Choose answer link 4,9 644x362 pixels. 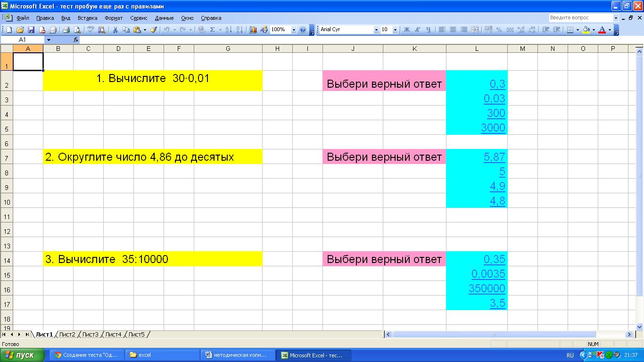(x=497, y=186)
